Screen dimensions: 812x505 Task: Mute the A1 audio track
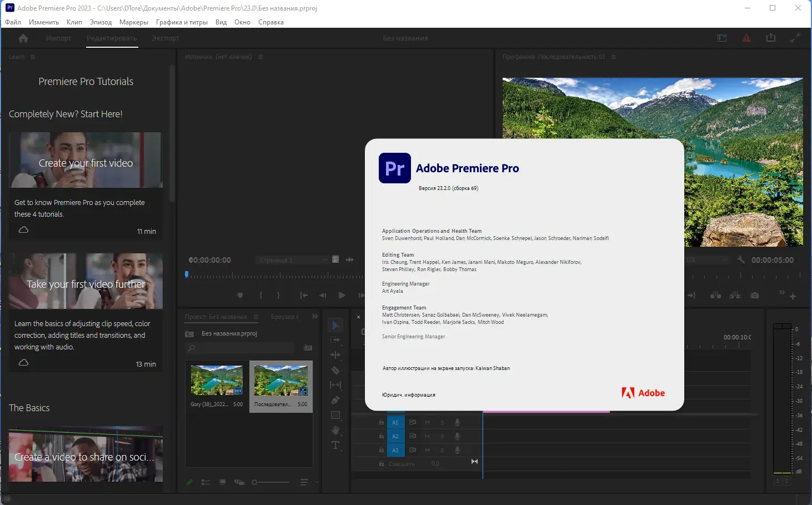coord(427,423)
